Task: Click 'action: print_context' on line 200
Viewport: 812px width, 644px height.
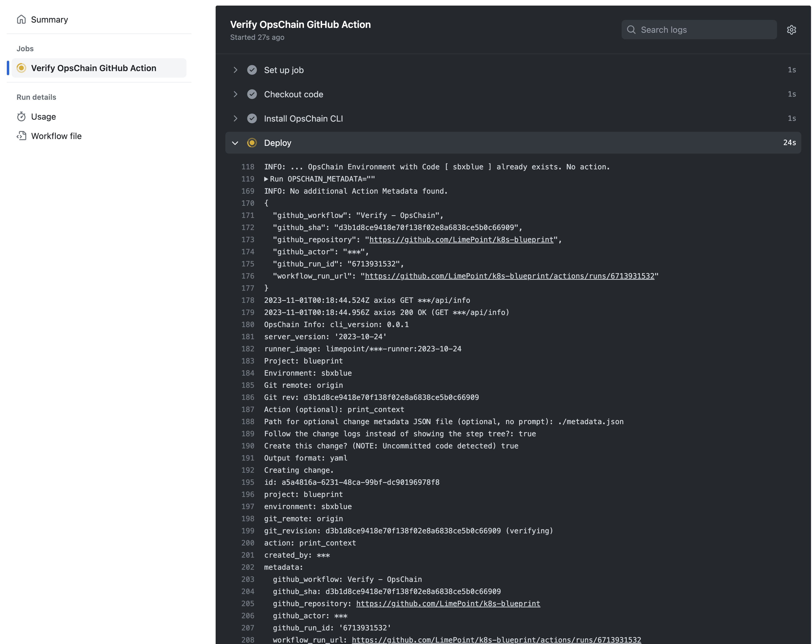Action: tap(310, 543)
